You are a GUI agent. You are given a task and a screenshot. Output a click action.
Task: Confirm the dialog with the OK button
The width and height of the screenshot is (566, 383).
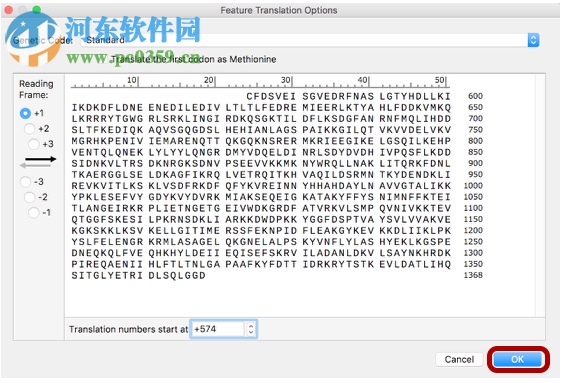[517, 359]
